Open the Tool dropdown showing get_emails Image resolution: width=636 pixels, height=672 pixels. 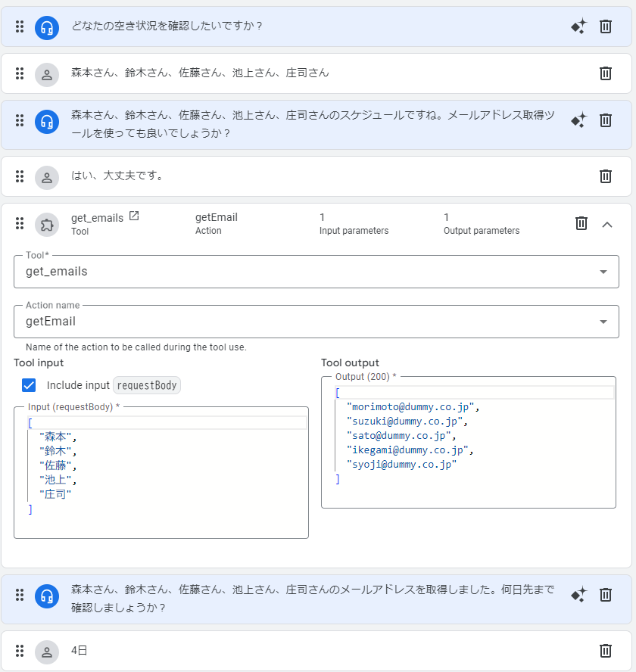[316, 272]
